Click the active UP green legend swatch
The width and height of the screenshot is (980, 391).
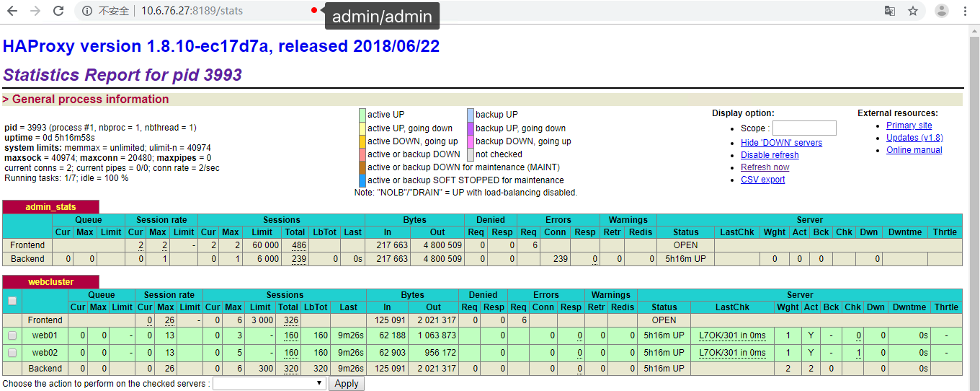coord(362,115)
